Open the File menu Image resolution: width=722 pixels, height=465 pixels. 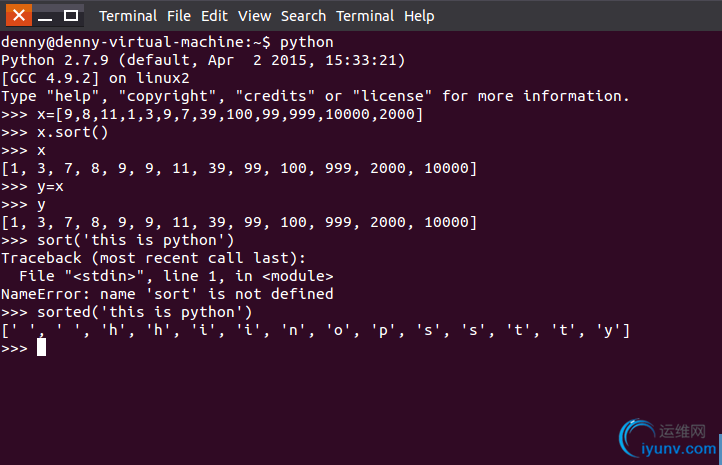click(x=179, y=16)
